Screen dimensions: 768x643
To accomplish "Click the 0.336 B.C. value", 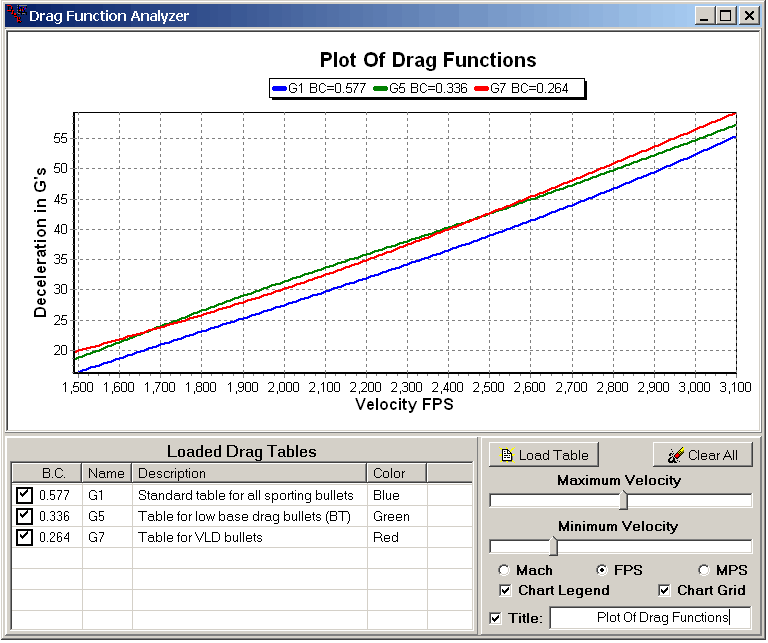I will click(54, 516).
